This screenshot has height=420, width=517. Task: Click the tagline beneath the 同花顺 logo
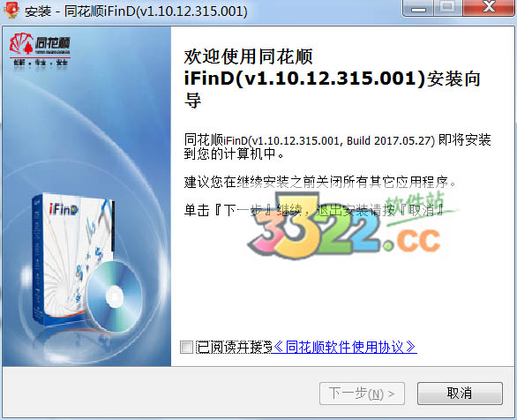point(41,63)
